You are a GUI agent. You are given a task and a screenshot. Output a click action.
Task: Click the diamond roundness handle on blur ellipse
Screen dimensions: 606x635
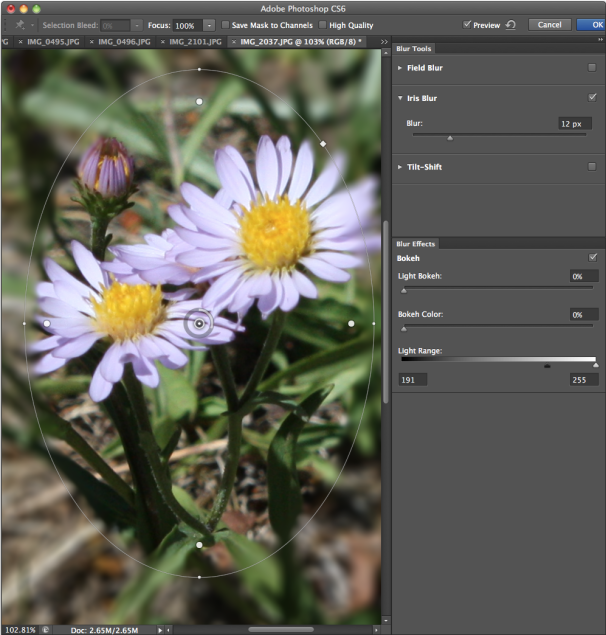pos(323,144)
